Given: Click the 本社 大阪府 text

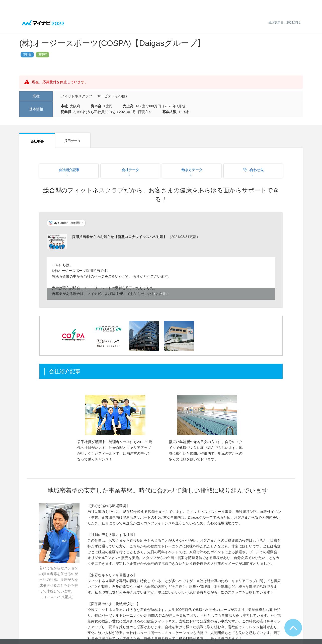Looking at the screenshot, I should pos(70,106).
